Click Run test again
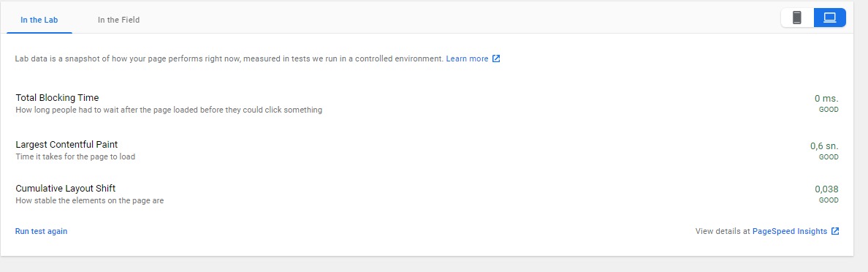The height and width of the screenshot is (272, 868). coord(42,232)
